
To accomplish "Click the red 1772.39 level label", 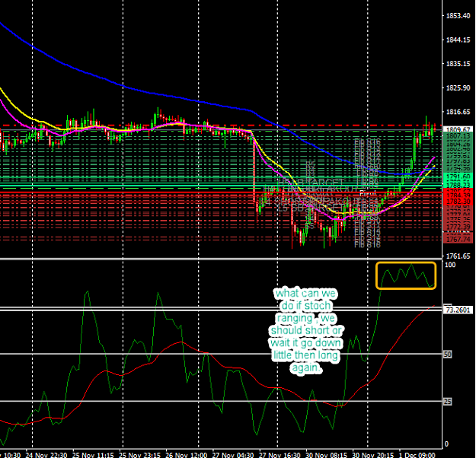I will pyautogui.click(x=458, y=227).
